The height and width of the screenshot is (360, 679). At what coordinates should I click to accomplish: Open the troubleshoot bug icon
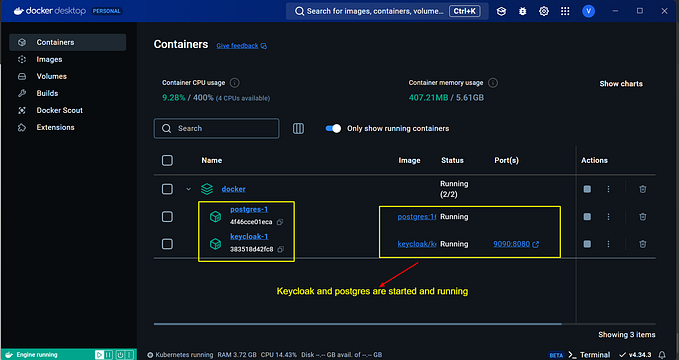tap(523, 11)
